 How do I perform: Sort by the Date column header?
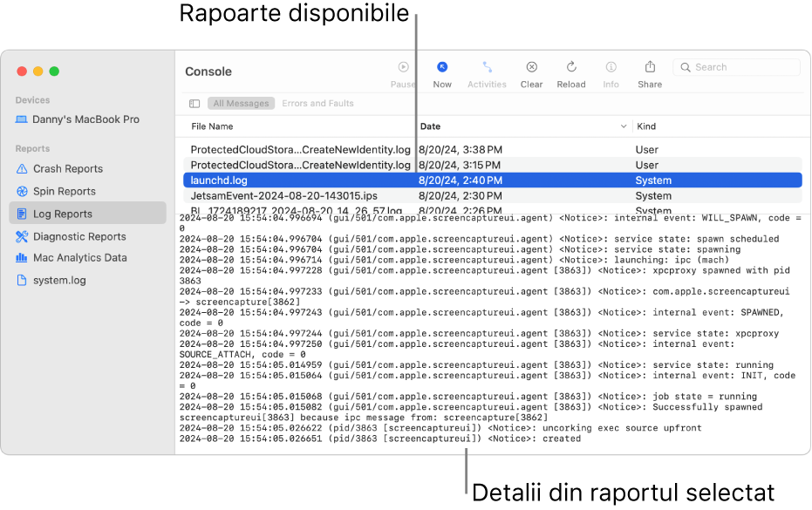[430, 126]
